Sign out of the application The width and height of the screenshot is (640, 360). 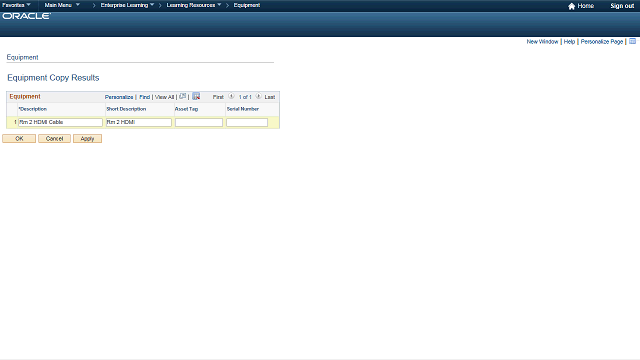(x=622, y=6)
